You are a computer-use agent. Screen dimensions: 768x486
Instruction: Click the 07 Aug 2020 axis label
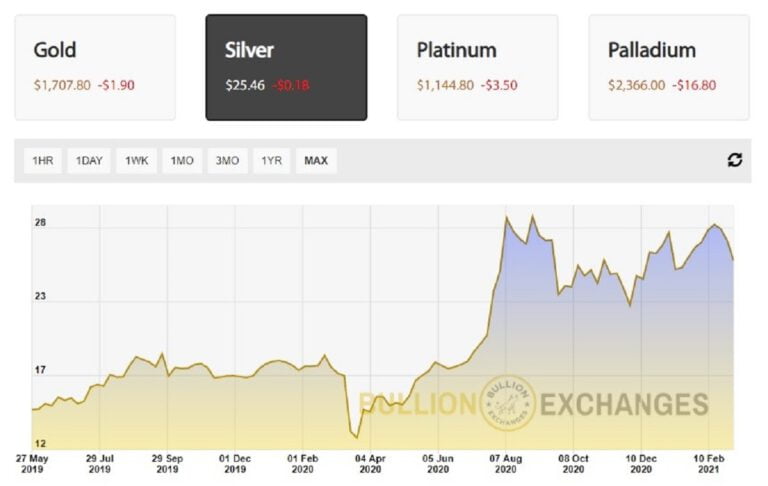[505, 463]
